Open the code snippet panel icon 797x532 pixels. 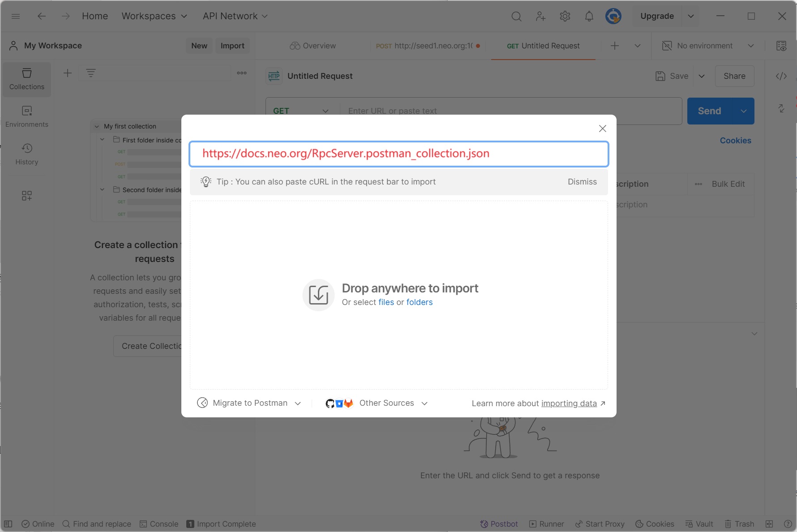781,76
